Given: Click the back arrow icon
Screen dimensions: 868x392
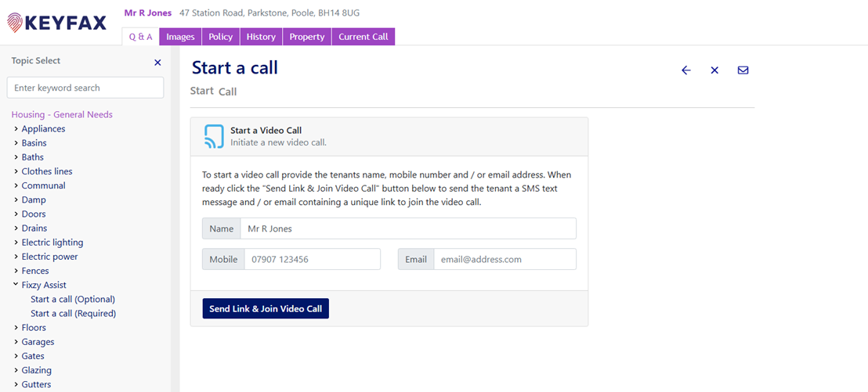Looking at the screenshot, I should pyautogui.click(x=686, y=70).
